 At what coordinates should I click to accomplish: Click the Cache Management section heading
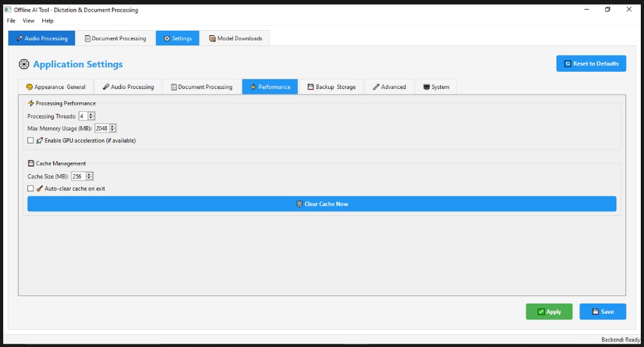click(x=61, y=163)
